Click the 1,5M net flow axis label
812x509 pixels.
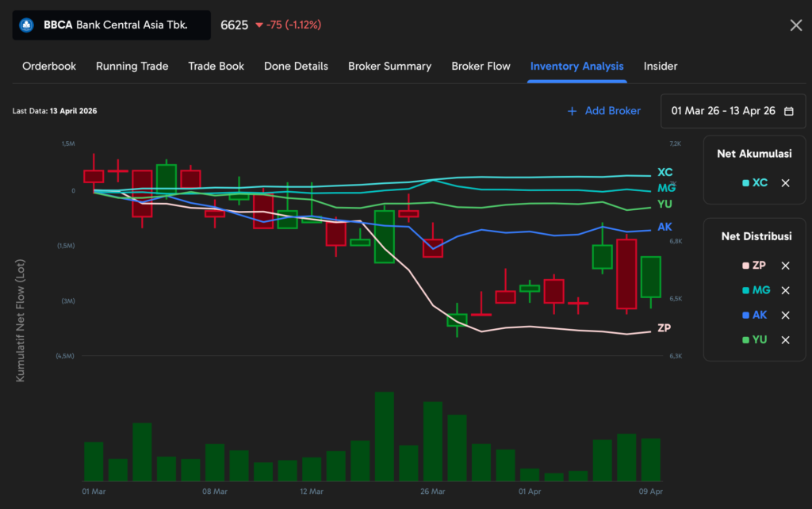(x=68, y=144)
